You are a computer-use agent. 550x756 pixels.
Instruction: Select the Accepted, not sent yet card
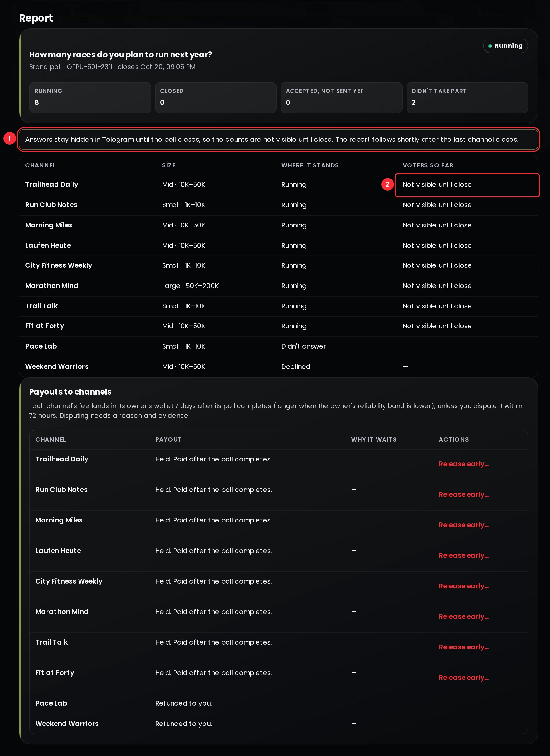[x=341, y=97]
